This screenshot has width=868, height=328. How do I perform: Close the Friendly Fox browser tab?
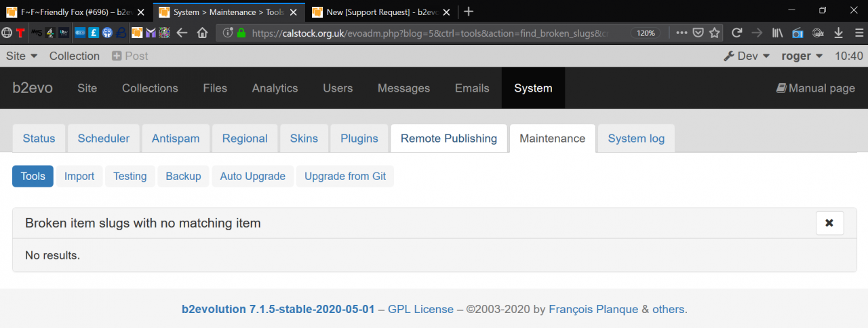tap(141, 12)
